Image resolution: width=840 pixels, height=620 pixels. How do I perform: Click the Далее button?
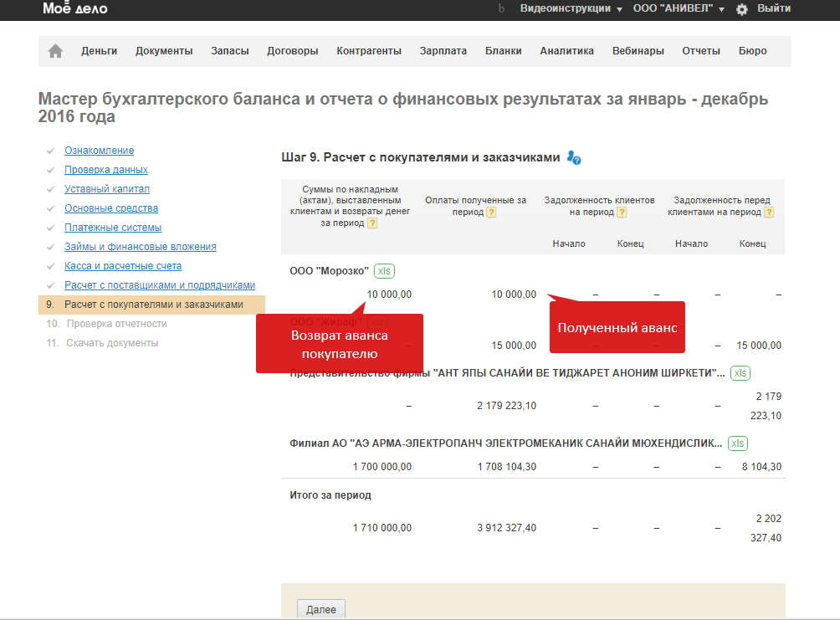(x=321, y=609)
